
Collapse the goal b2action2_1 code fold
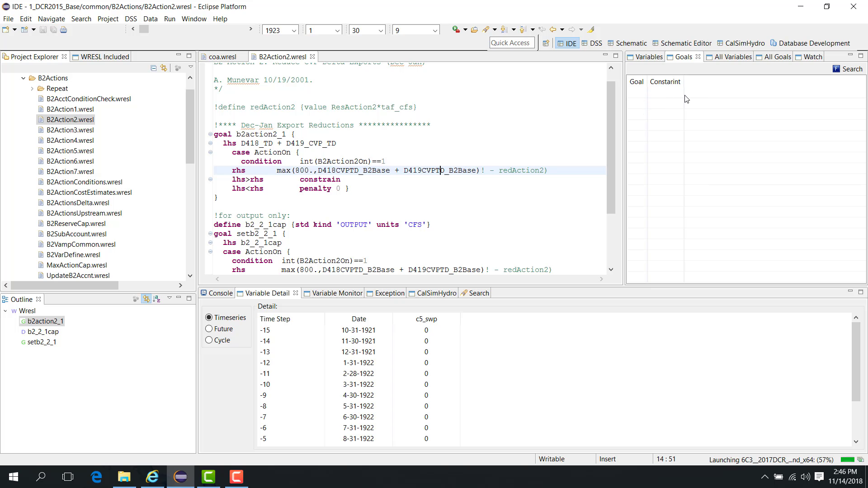pos(210,134)
